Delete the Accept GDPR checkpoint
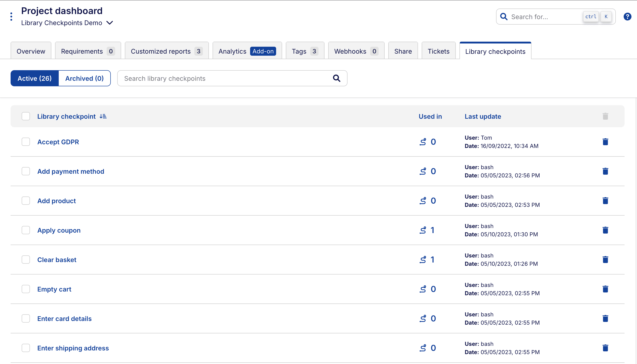The width and height of the screenshot is (637, 364). 605,142
